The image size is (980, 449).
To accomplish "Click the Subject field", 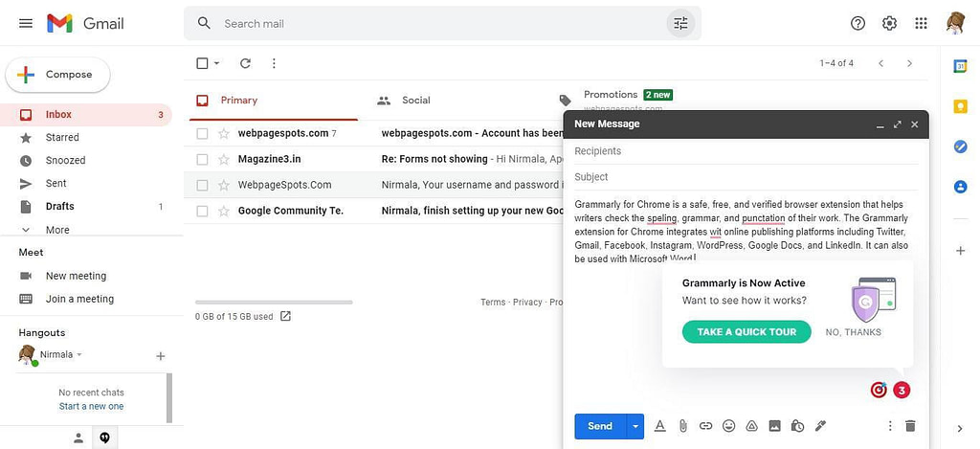I will (746, 177).
